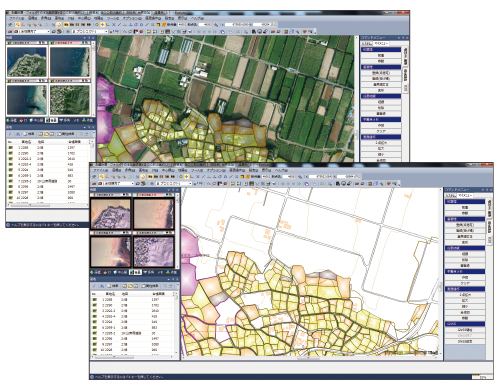Open the ツール menu in the front window

197,170
